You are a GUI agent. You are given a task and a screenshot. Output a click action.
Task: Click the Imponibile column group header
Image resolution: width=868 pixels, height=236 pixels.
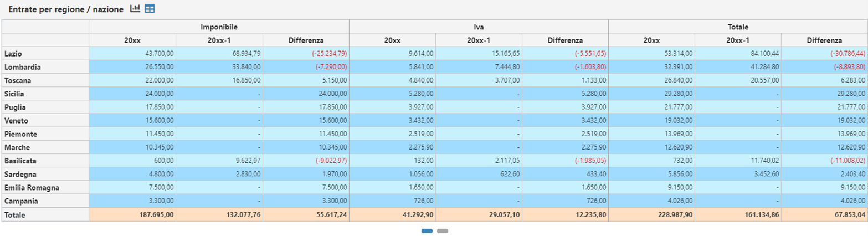point(219,27)
